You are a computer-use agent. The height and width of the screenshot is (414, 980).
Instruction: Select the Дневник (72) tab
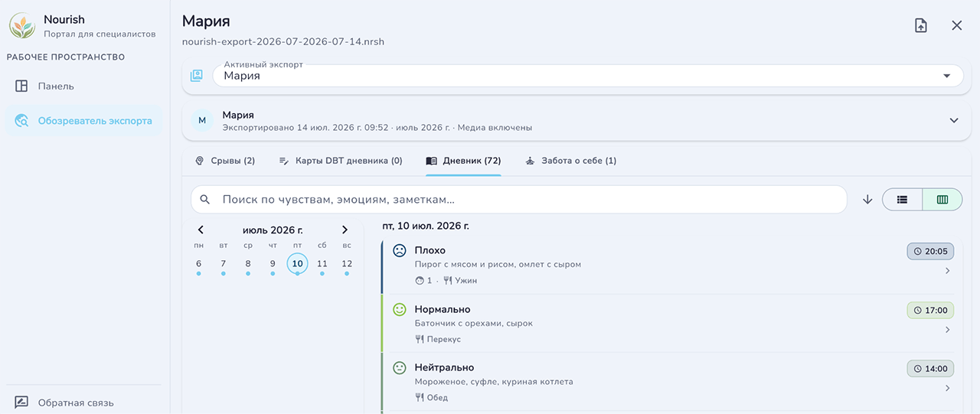(x=463, y=161)
